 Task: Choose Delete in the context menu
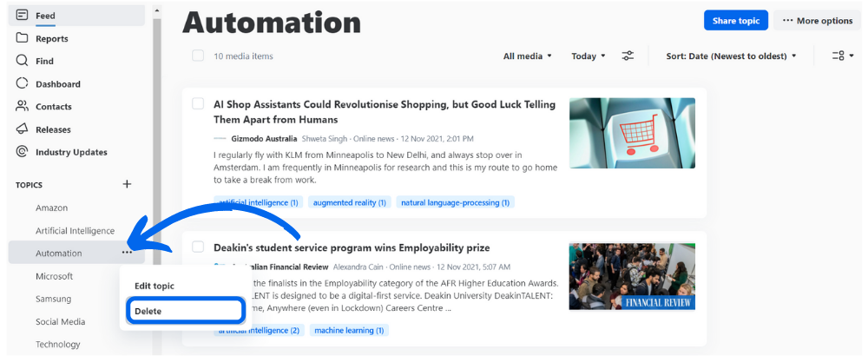tap(186, 311)
